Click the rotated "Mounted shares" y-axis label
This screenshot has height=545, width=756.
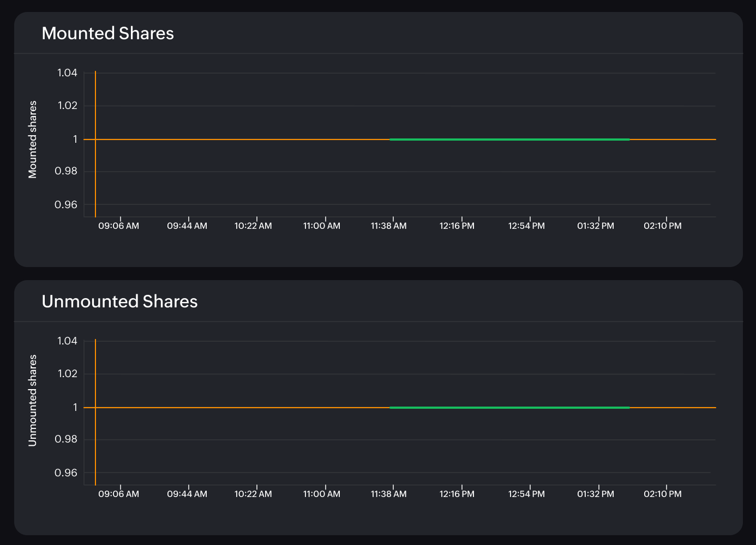click(x=33, y=140)
